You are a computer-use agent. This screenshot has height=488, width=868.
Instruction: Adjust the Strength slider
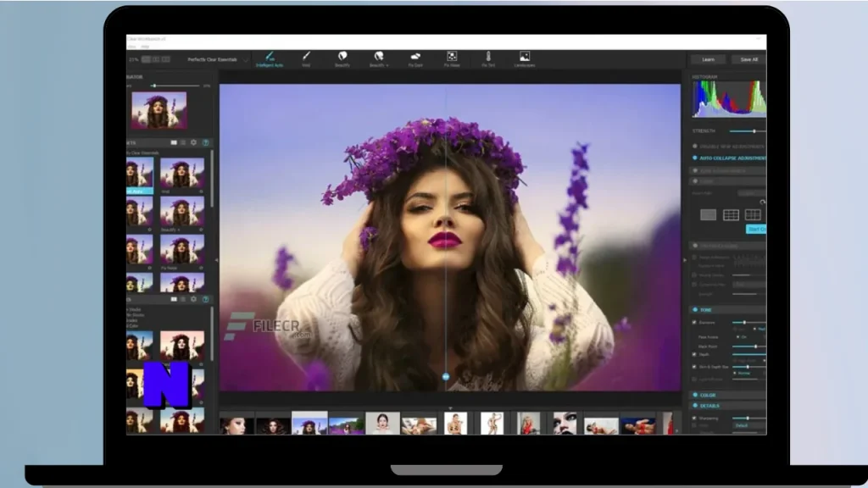(748, 131)
